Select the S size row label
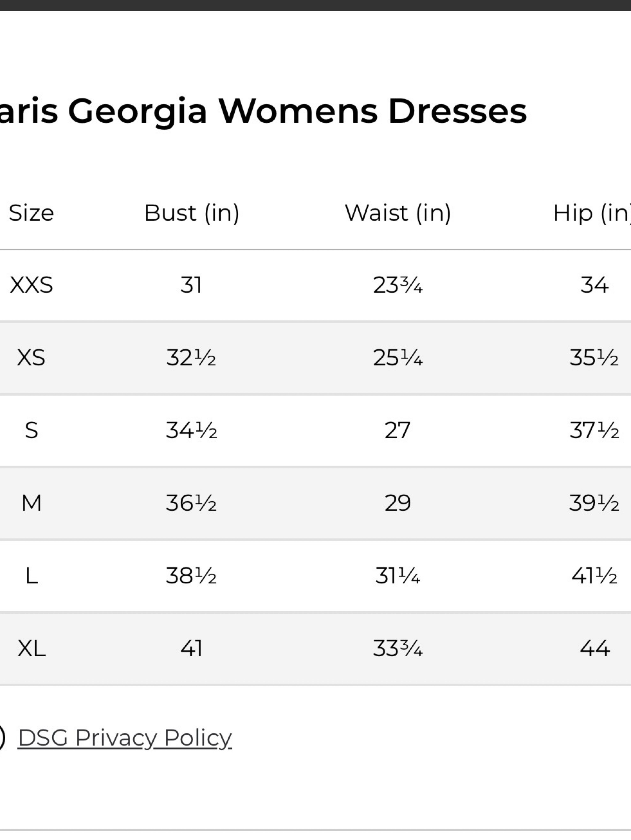The image size is (631, 840). 31,431
